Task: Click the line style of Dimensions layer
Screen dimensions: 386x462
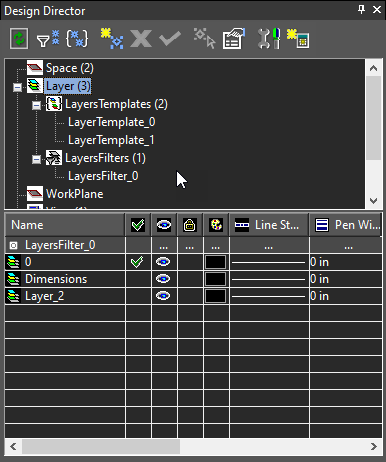Action: pos(269,279)
